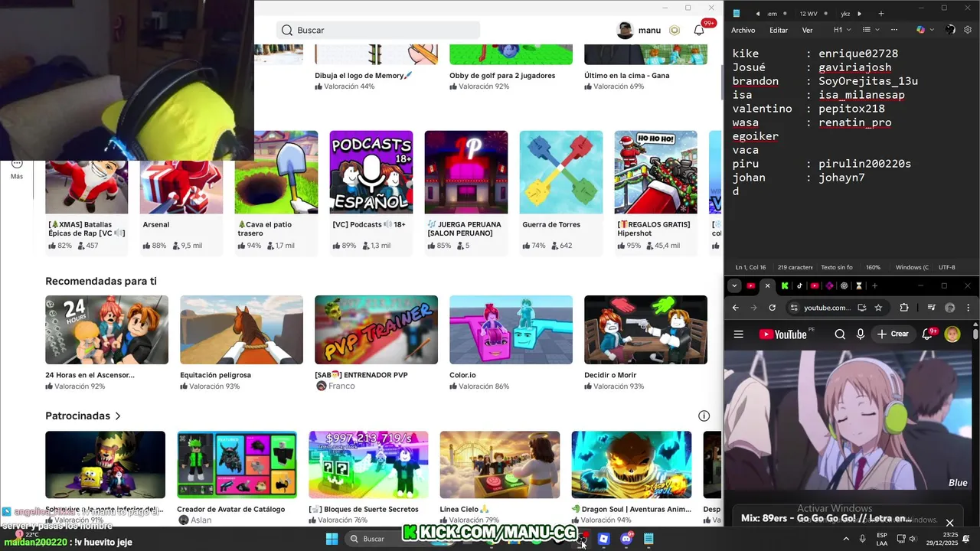Open new tab in Chrome
This screenshot has width=980, height=551.
click(874, 285)
